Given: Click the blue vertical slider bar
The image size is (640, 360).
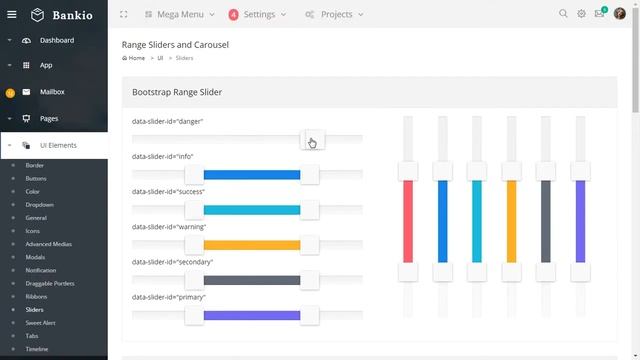Looking at the screenshot, I should (x=442, y=221).
